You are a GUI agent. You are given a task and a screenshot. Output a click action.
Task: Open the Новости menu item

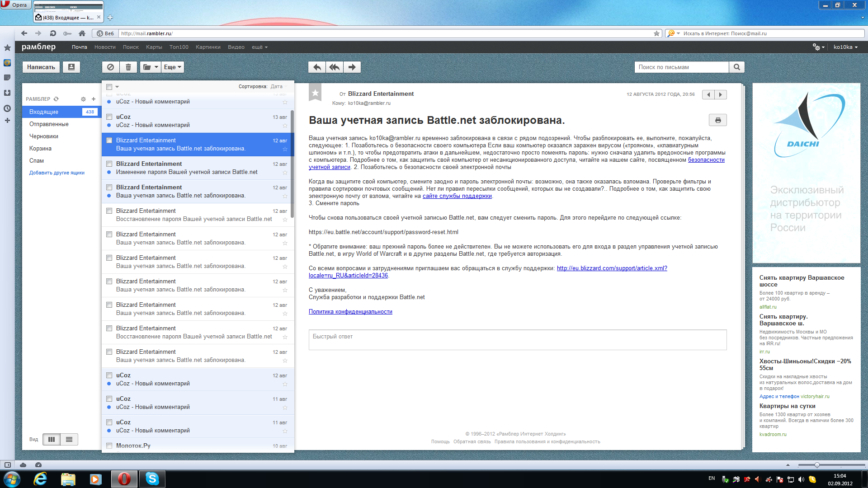coord(105,47)
